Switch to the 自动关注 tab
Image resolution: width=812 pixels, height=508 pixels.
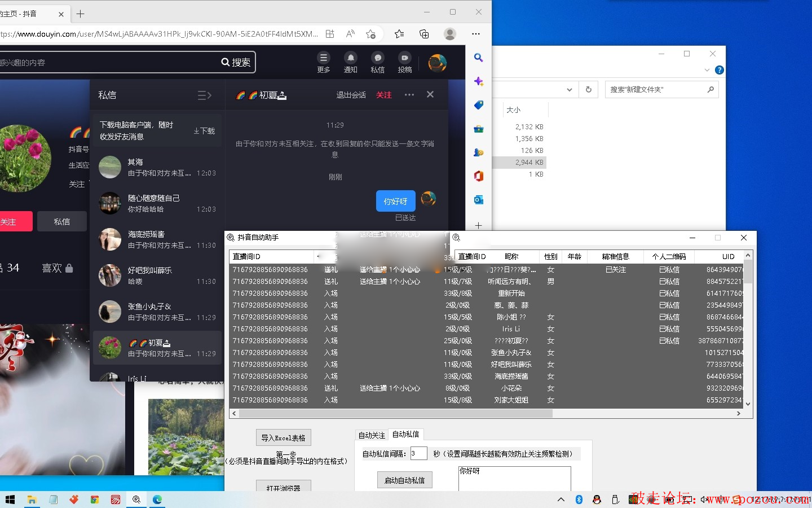click(x=372, y=435)
